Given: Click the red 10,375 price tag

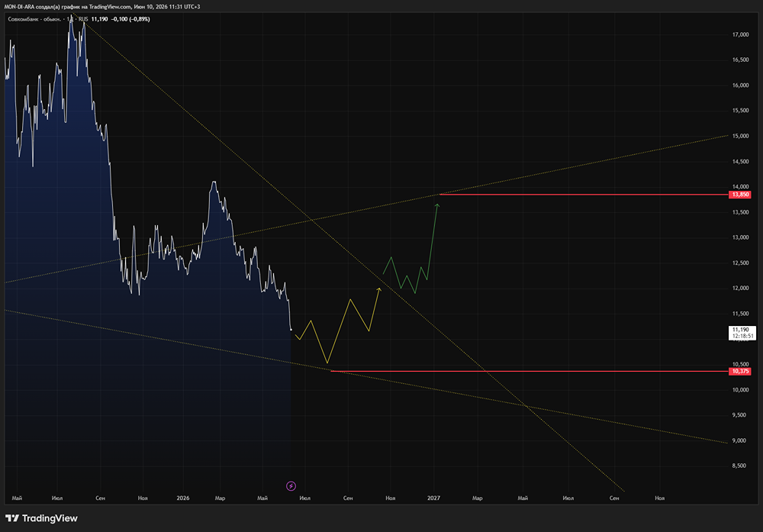Looking at the screenshot, I should click(x=740, y=372).
